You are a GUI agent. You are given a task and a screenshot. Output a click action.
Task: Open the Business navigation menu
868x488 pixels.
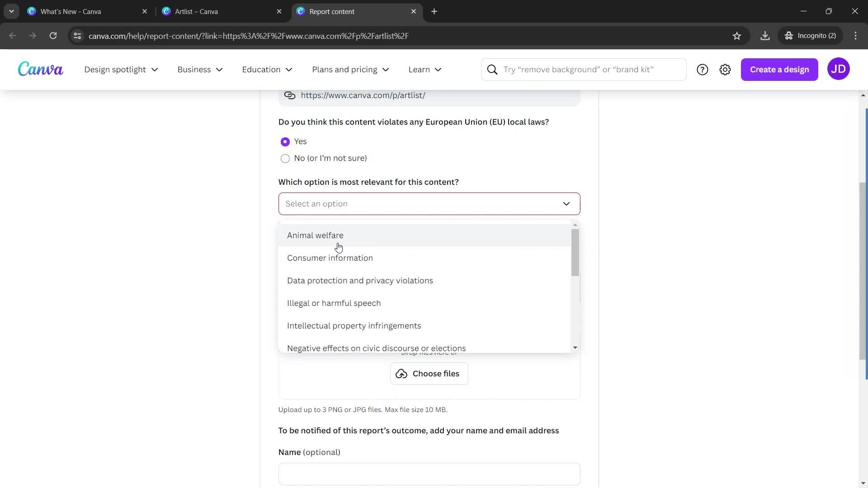[202, 70]
